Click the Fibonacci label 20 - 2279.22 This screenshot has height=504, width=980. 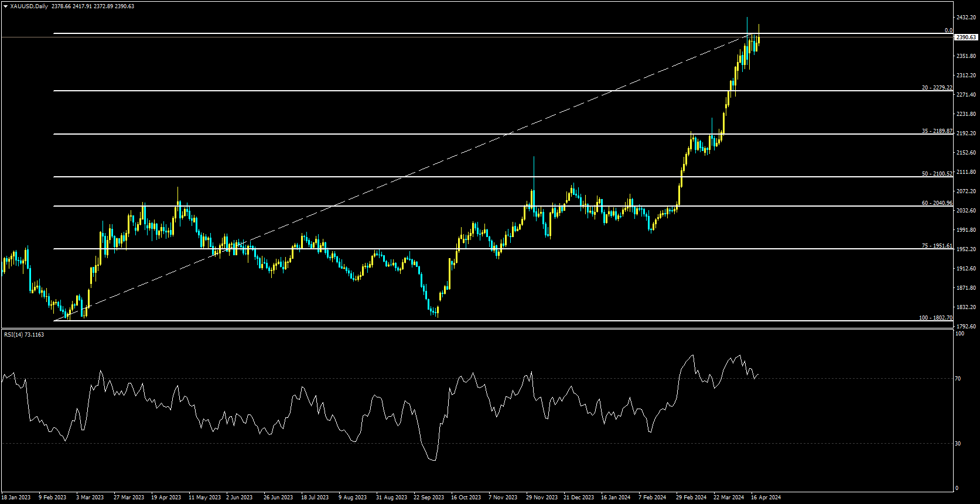(937, 88)
